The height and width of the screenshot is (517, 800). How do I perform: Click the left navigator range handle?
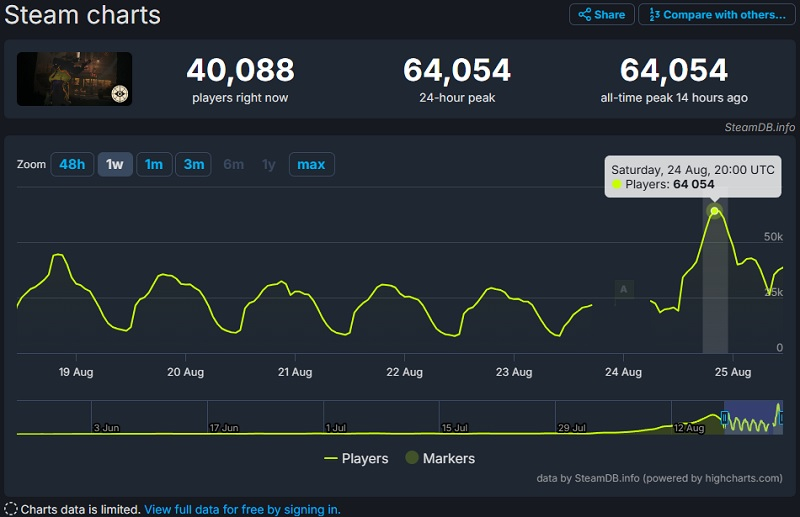coord(725,417)
